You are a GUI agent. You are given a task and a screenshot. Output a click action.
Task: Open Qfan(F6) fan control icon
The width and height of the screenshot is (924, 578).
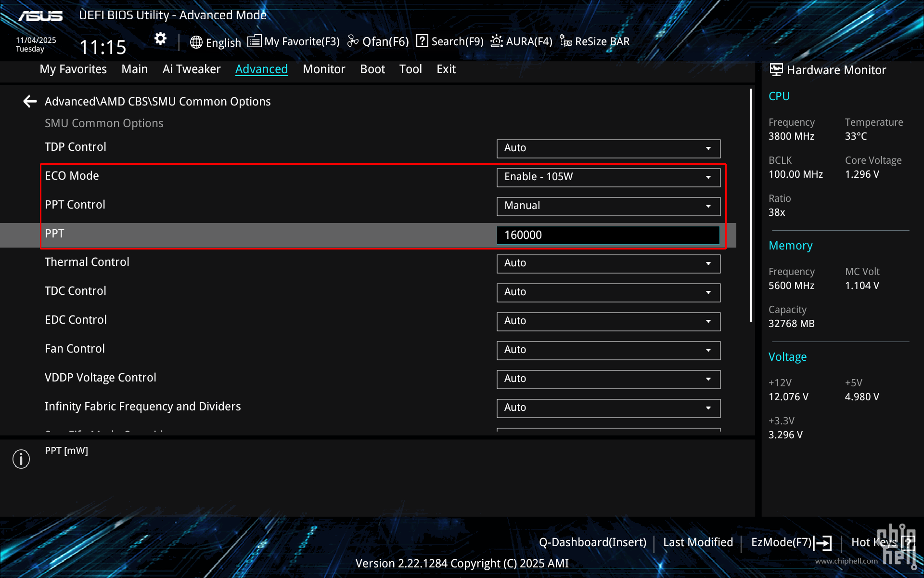tap(353, 41)
